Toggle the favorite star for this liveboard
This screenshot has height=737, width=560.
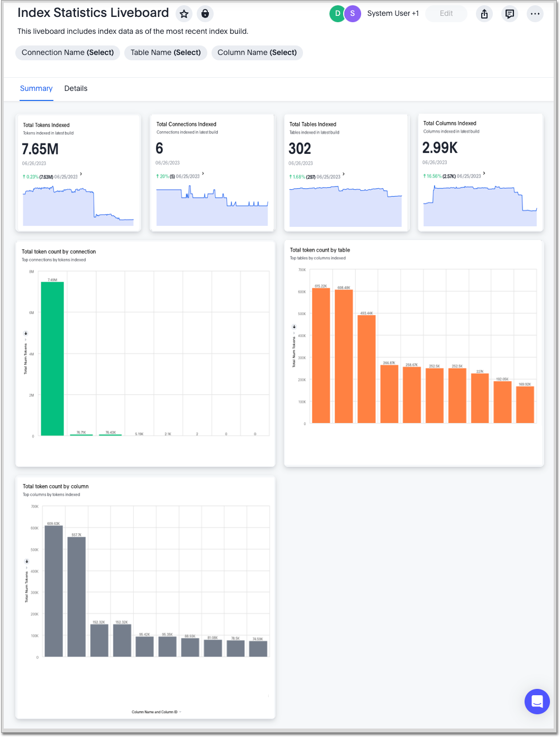[183, 14]
